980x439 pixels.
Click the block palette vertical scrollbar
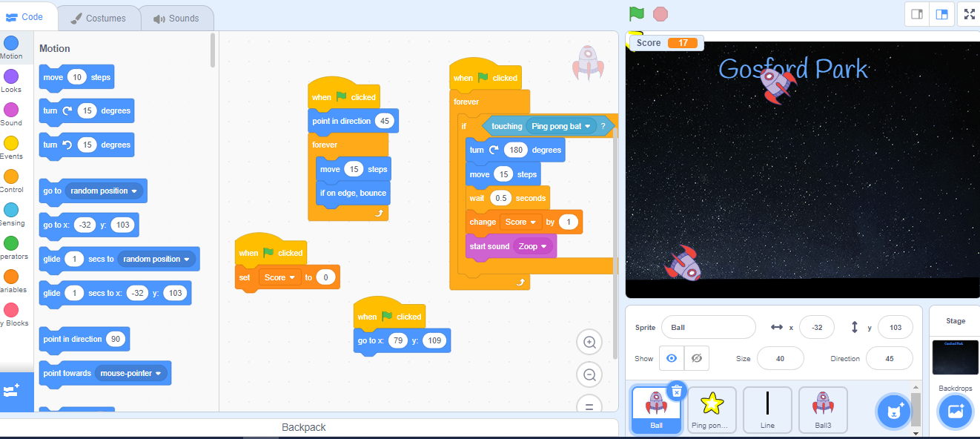pos(213,50)
